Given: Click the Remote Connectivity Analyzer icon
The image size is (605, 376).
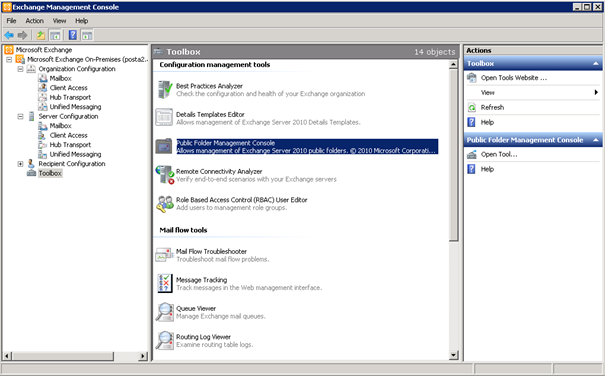Looking at the screenshot, I should (165, 174).
